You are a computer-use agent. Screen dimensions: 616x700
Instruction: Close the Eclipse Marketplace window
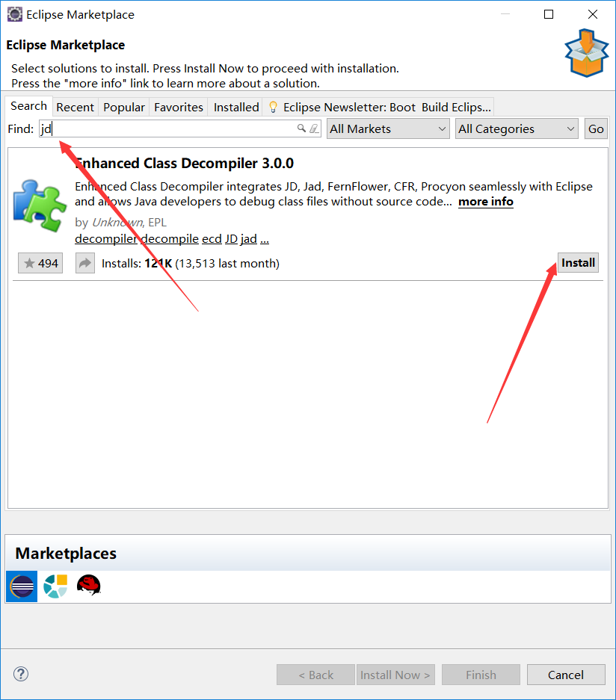(x=592, y=14)
